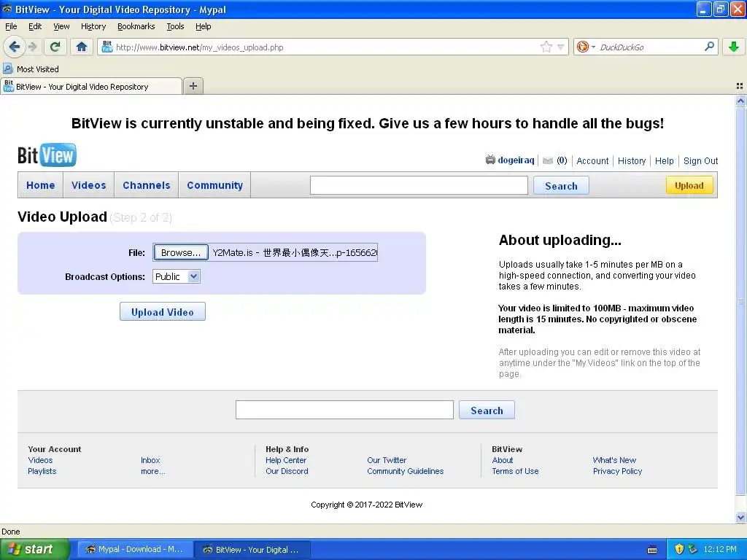Go to the Videos navigation tab
Viewport: 747px width, 560px height.
(x=88, y=185)
